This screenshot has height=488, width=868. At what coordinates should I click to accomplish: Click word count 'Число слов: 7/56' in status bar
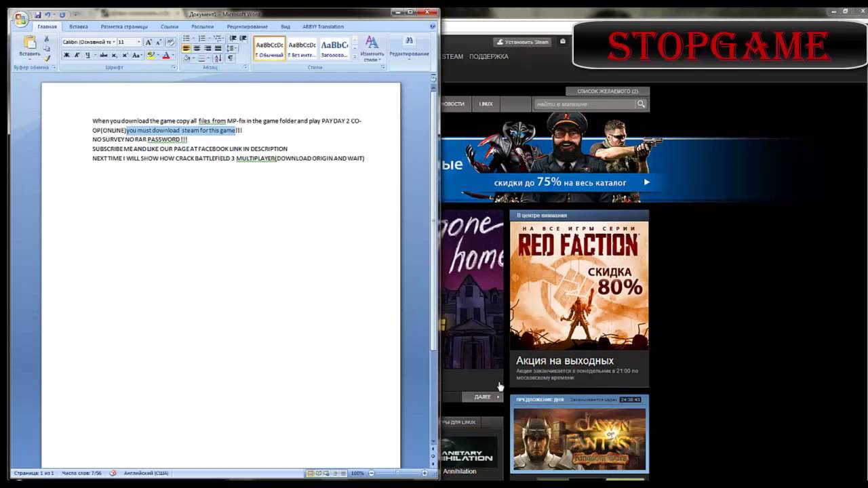point(81,473)
